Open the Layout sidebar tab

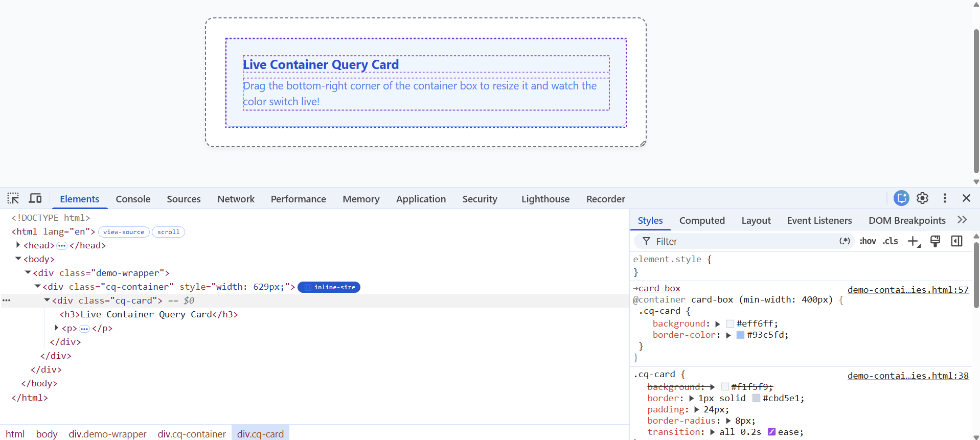click(756, 220)
